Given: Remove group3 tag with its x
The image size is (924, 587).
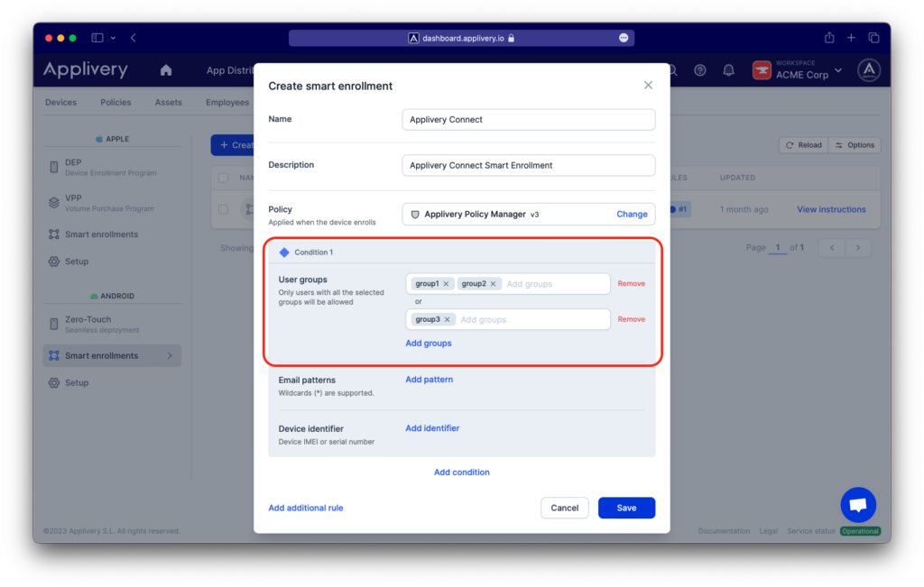Looking at the screenshot, I should click(x=448, y=320).
